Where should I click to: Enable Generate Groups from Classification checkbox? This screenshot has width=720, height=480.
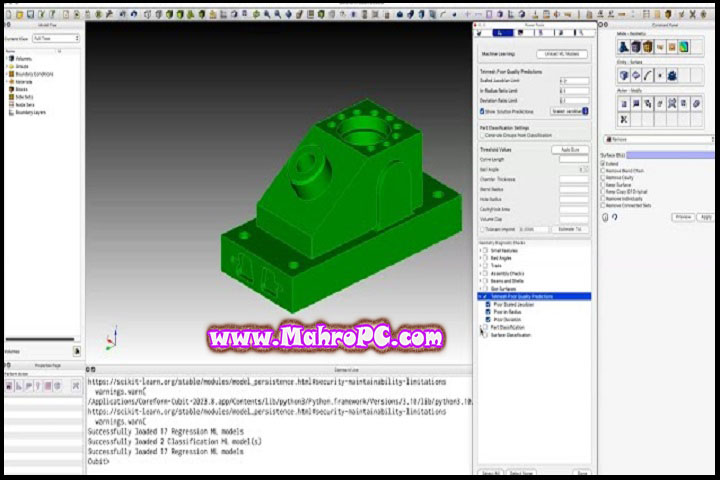(x=482, y=136)
